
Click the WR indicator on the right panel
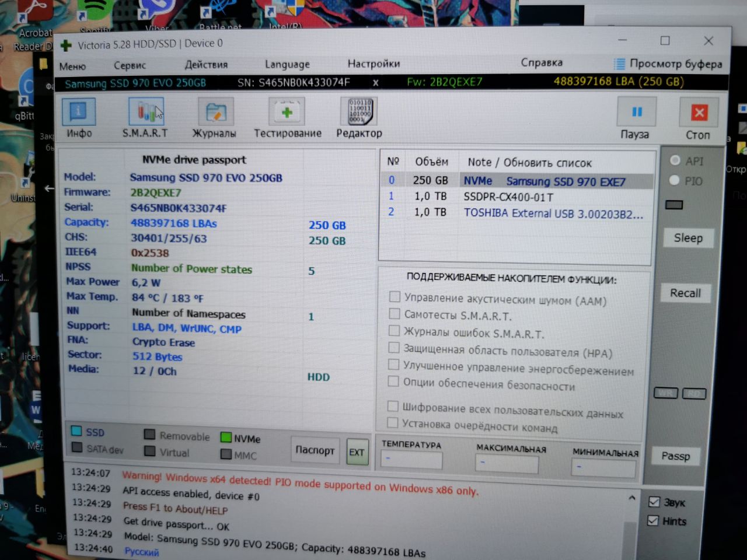[x=666, y=393]
